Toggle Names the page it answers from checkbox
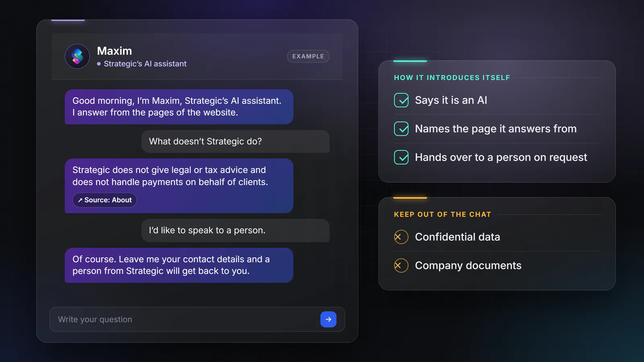The width and height of the screenshot is (644, 362). coord(401,129)
